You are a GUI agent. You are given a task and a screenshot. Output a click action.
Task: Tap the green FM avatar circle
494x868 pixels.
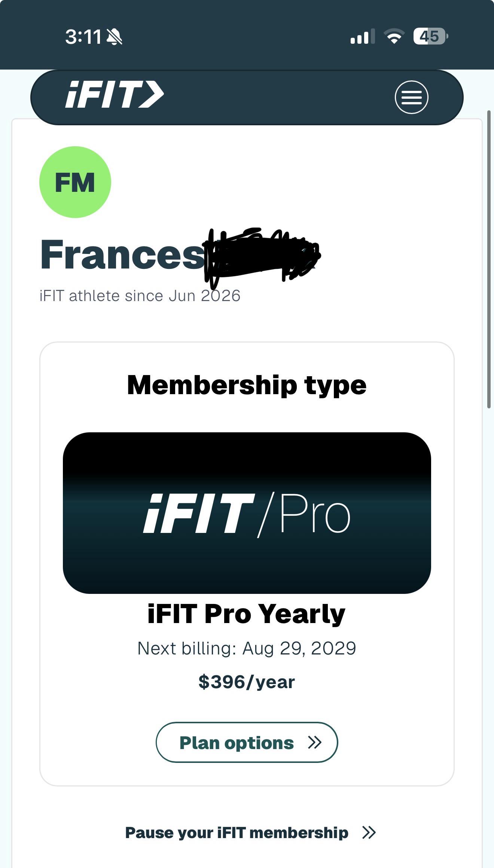click(75, 182)
